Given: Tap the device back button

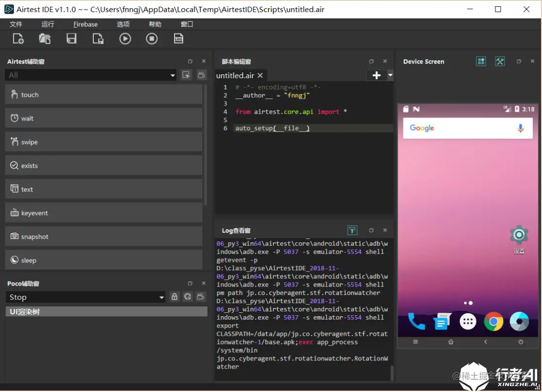Looking at the screenshot, I should pyautogui.click(x=486, y=341).
